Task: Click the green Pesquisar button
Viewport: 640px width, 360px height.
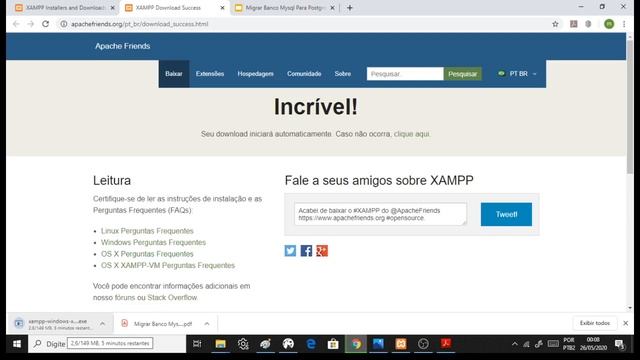Action: click(462, 74)
